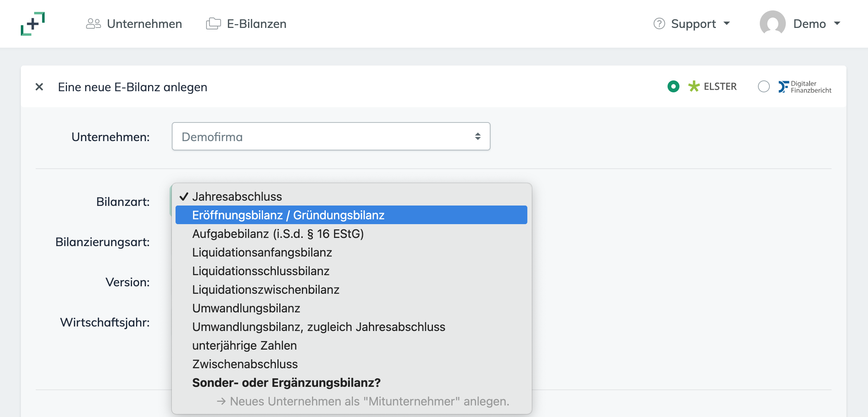The image size is (868, 417).
Task: Expand the Demo account menu chevron
Action: click(x=837, y=23)
